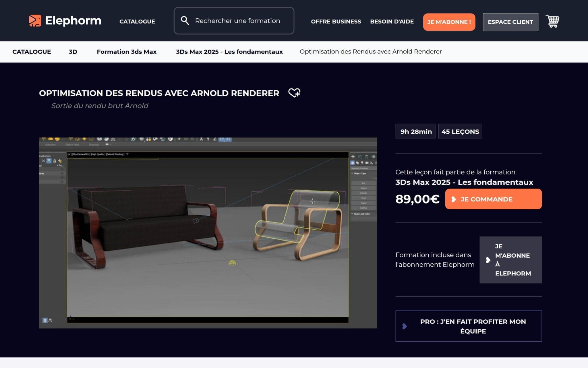The image size is (588, 368).
Task: Open the CATALOGUE menu in the header
Action: (x=137, y=22)
